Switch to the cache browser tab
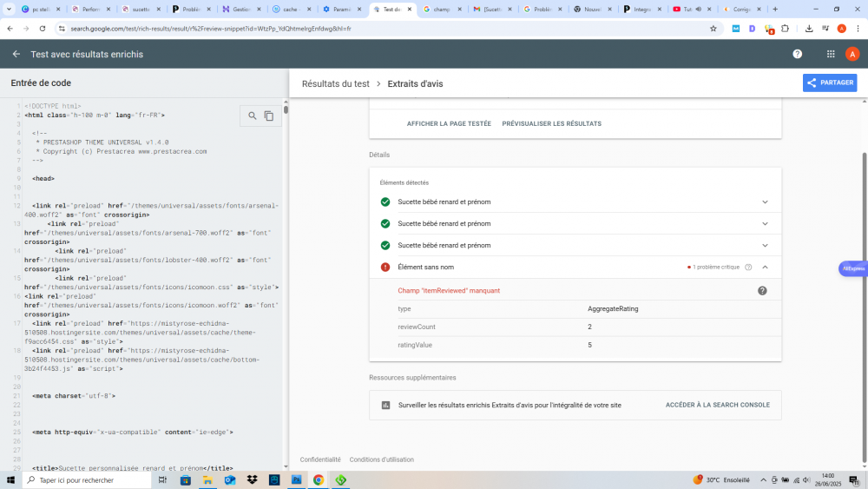The height and width of the screenshot is (489, 868). (x=292, y=10)
